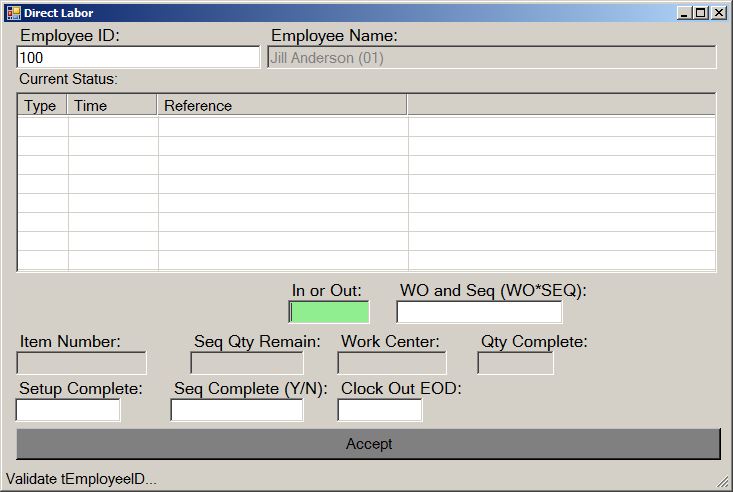Image resolution: width=733 pixels, height=492 pixels.
Task: Click the Clock Out EOD field
Action: 380,410
